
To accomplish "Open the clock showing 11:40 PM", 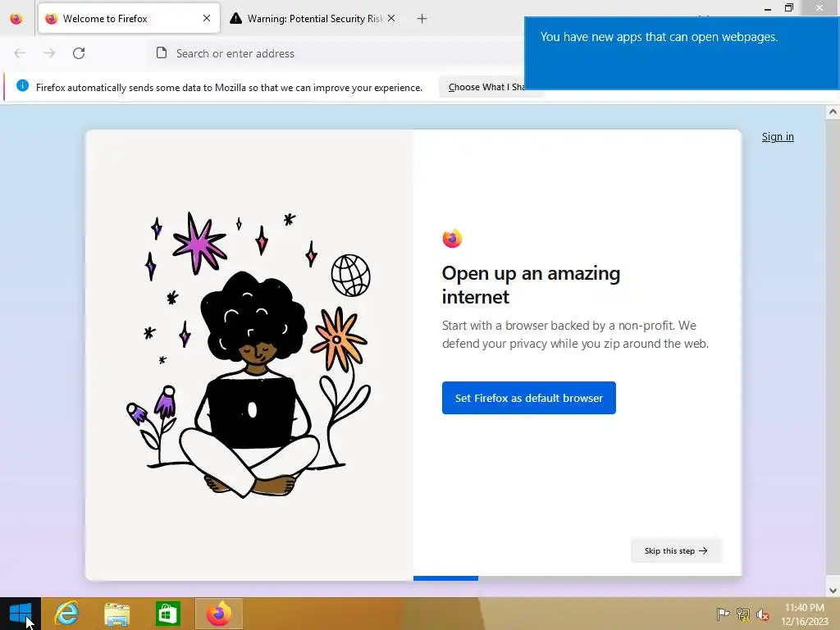I will [x=805, y=614].
